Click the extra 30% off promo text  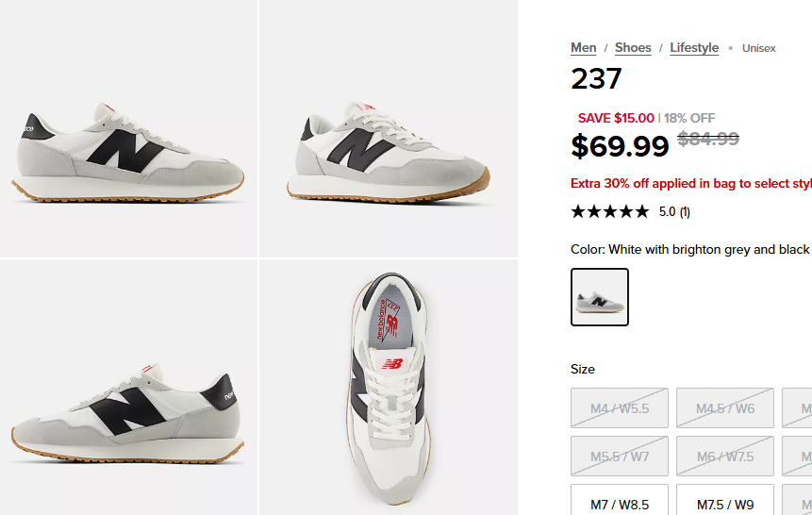[x=691, y=183]
